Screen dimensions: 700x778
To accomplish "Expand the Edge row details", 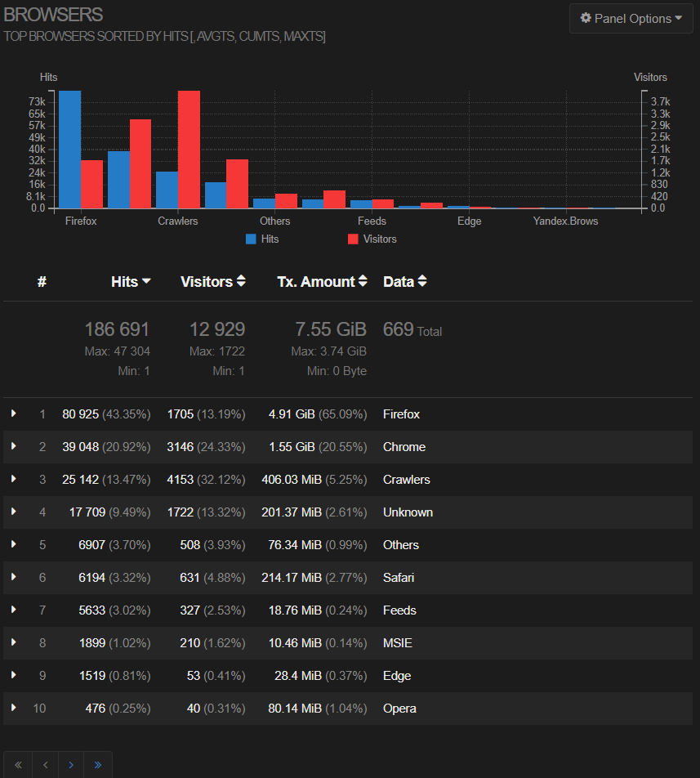I will pyautogui.click(x=14, y=675).
